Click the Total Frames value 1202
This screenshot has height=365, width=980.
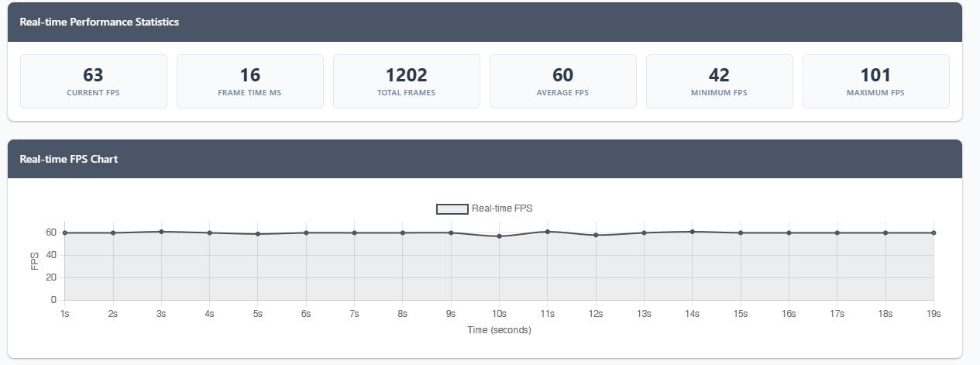click(x=406, y=75)
